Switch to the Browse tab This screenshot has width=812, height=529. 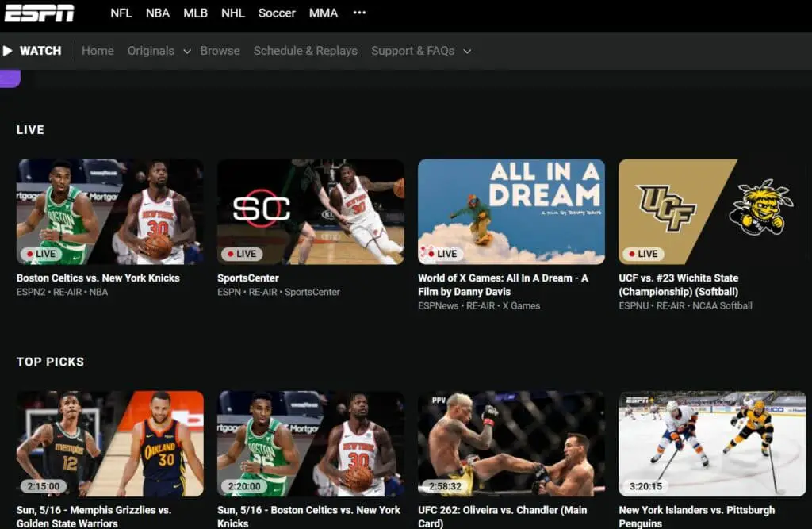[220, 50]
